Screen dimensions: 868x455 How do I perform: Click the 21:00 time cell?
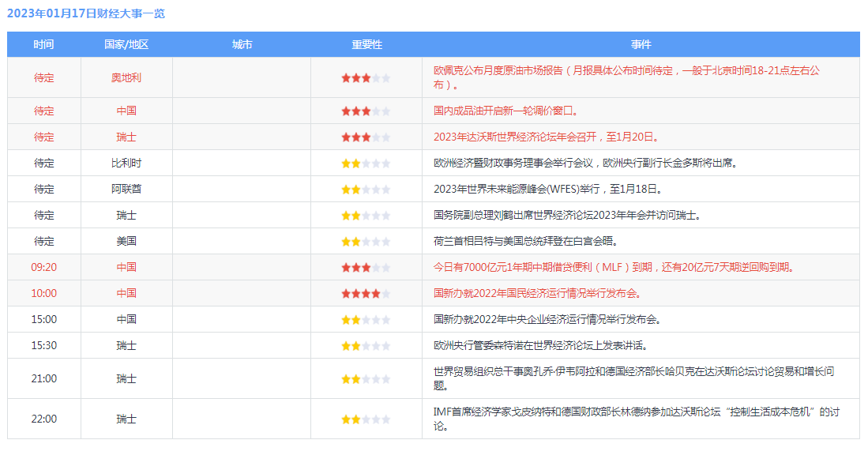(x=43, y=378)
